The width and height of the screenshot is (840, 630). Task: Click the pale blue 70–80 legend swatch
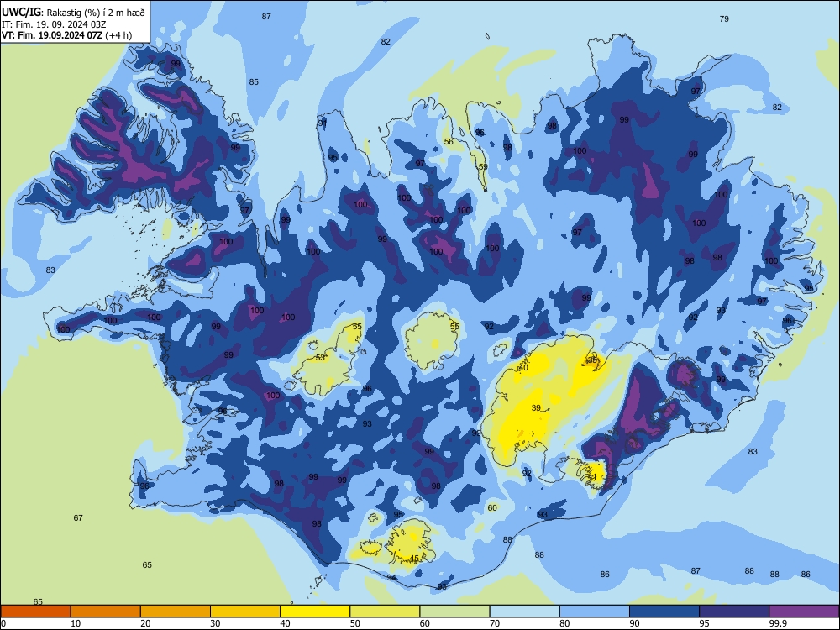(x=524, y=612)
